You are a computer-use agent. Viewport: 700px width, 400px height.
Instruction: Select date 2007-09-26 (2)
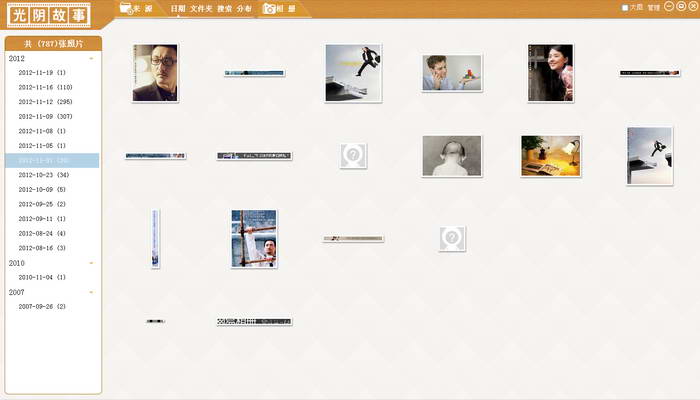point(42,307)
